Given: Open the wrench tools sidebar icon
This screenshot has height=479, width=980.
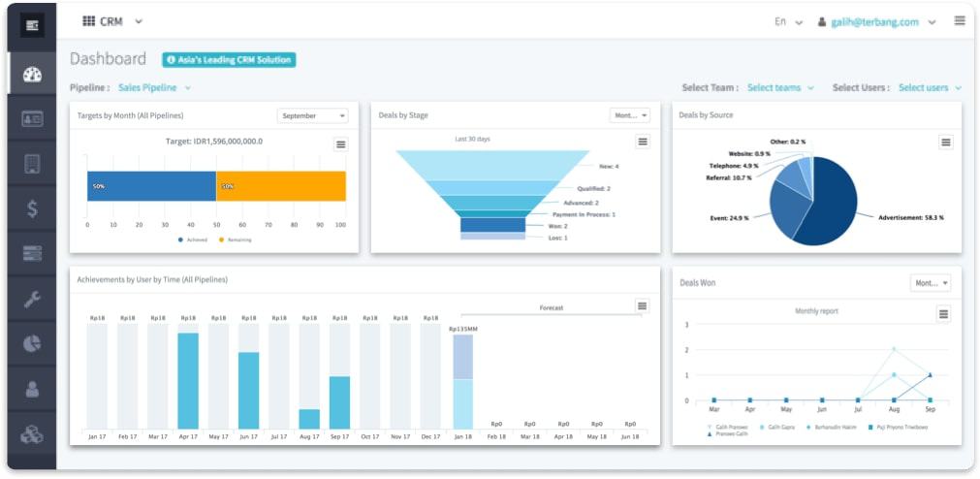Looking at the screenshot, I should (32, 300).
